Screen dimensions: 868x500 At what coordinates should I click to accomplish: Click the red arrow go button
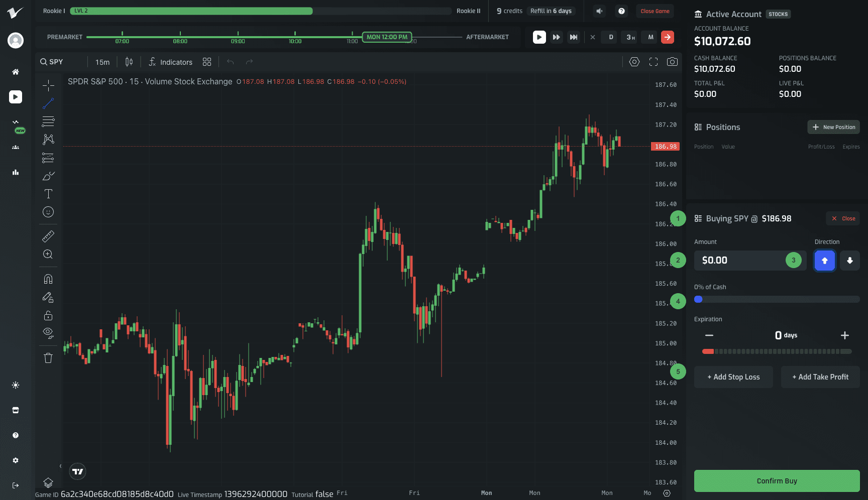click(668, 37)
